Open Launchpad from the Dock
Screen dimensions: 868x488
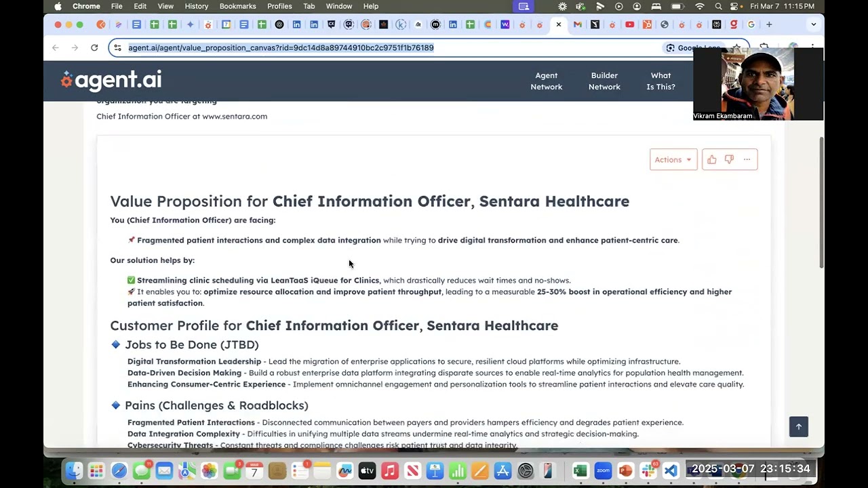[96, 470]
